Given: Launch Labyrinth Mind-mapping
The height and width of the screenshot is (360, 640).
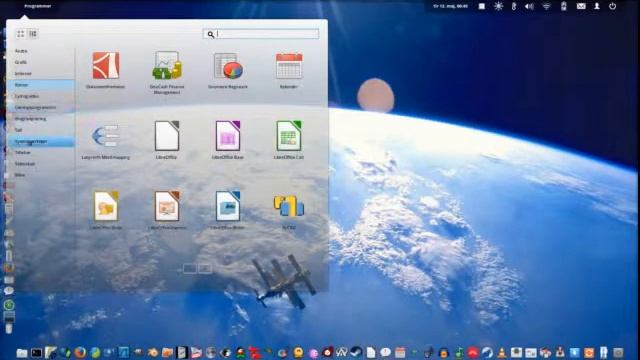Looking at the screenshot, I should click(x=106, y=140).
